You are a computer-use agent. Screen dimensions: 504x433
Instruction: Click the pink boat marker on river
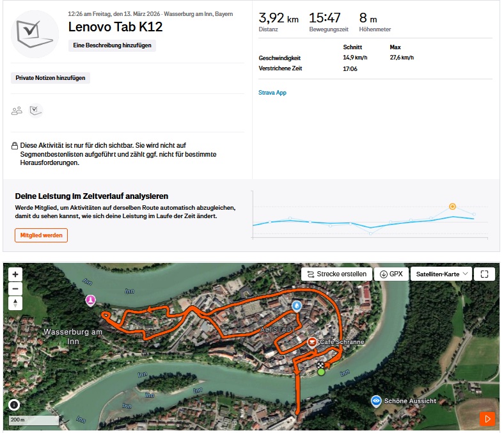91,300
